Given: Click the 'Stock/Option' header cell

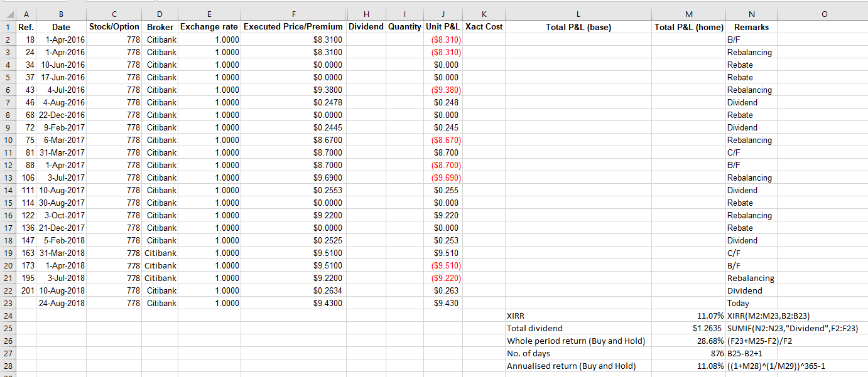Looking at the screenshot, I should tap(114, 27).
